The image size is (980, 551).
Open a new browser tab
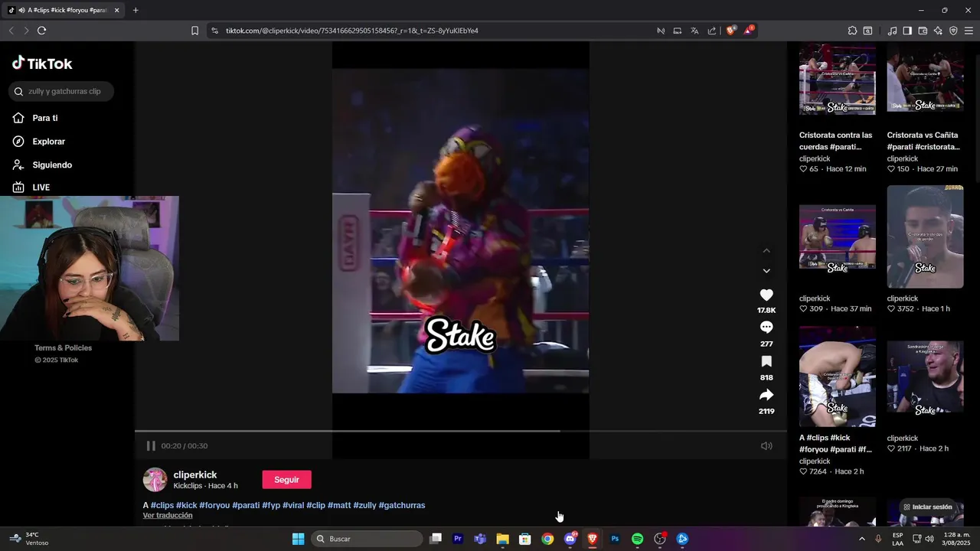136,10
